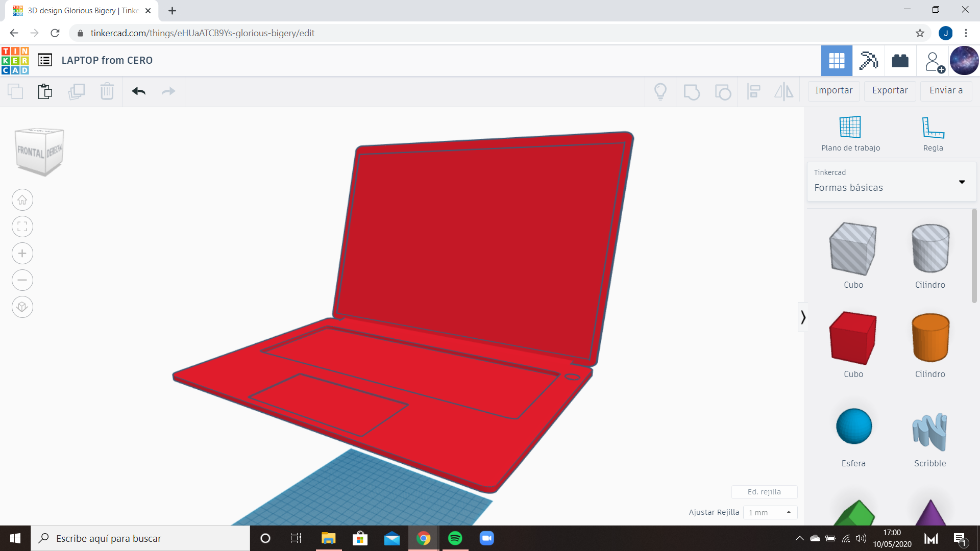Open the Windows Start menu
The width and height of the screenshot is (980, 551).
coord(15,538)
